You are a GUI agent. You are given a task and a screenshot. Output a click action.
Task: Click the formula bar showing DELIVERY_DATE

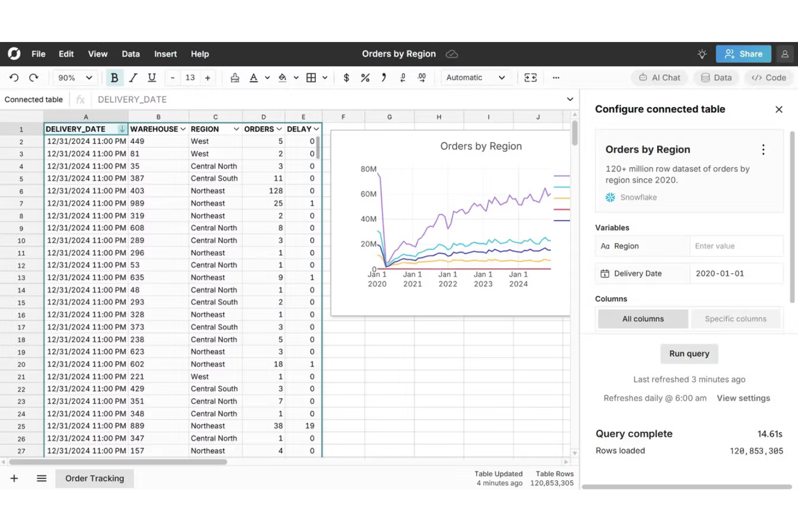329,99
